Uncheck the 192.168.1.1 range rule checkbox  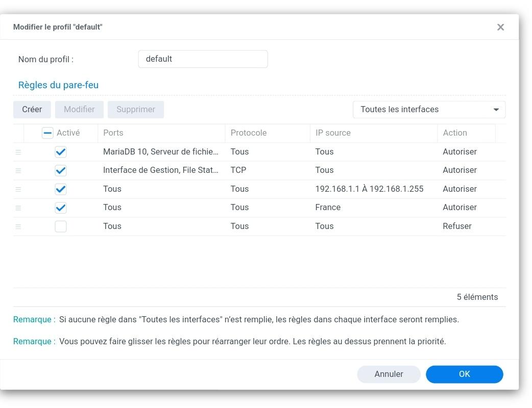point(61,189)
